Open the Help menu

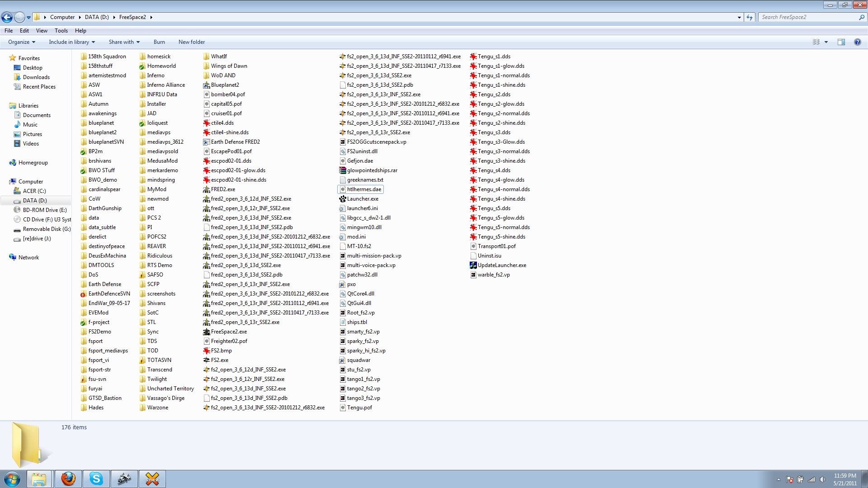(80, 31)
